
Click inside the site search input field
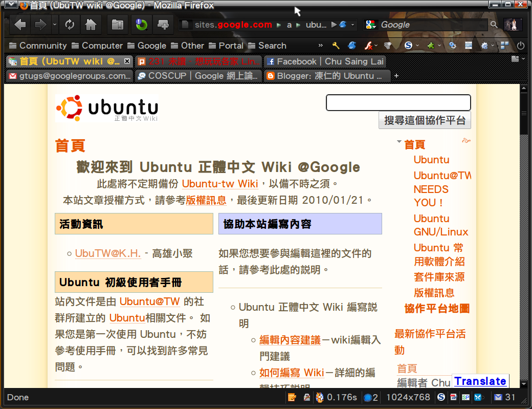click(x=398, y=102)
